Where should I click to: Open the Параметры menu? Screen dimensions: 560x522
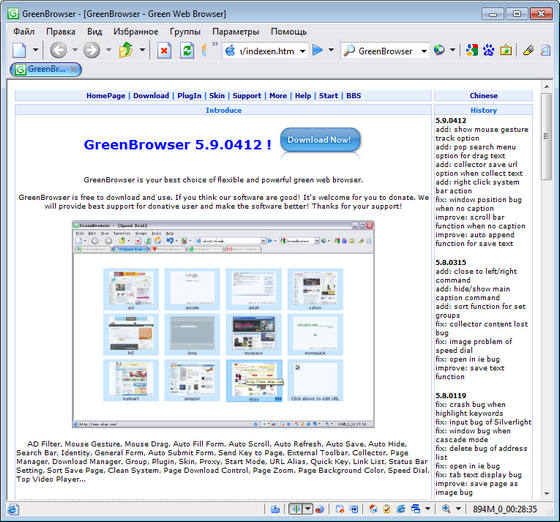pyautogui.click(x=236, y=31)
